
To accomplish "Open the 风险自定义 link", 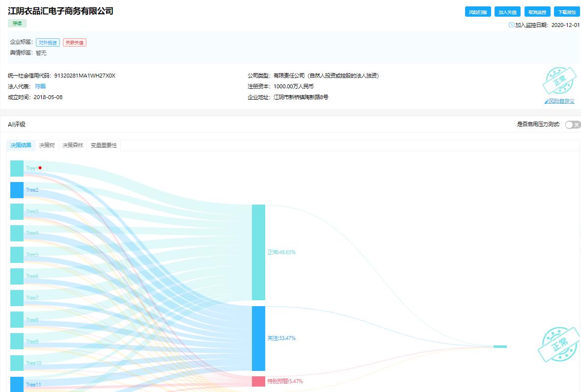I will click(x=562, y=101).
